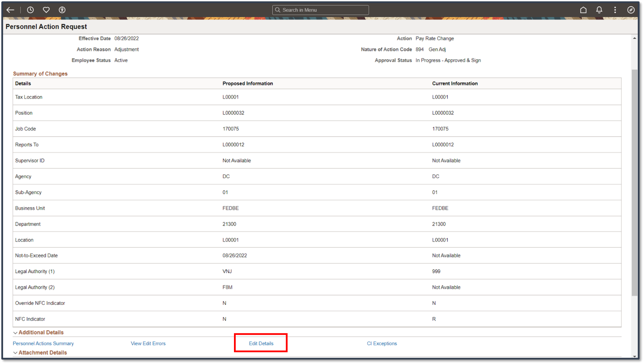Select the Summary of Changes heading

click(40, 74)
